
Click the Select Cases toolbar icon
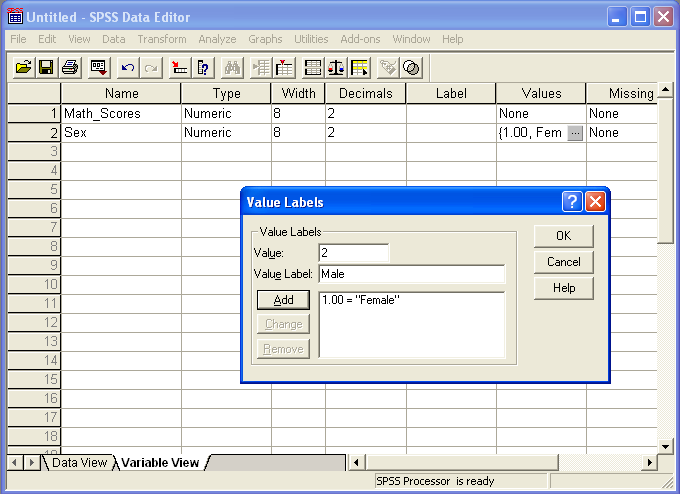(x=359, y=68)
